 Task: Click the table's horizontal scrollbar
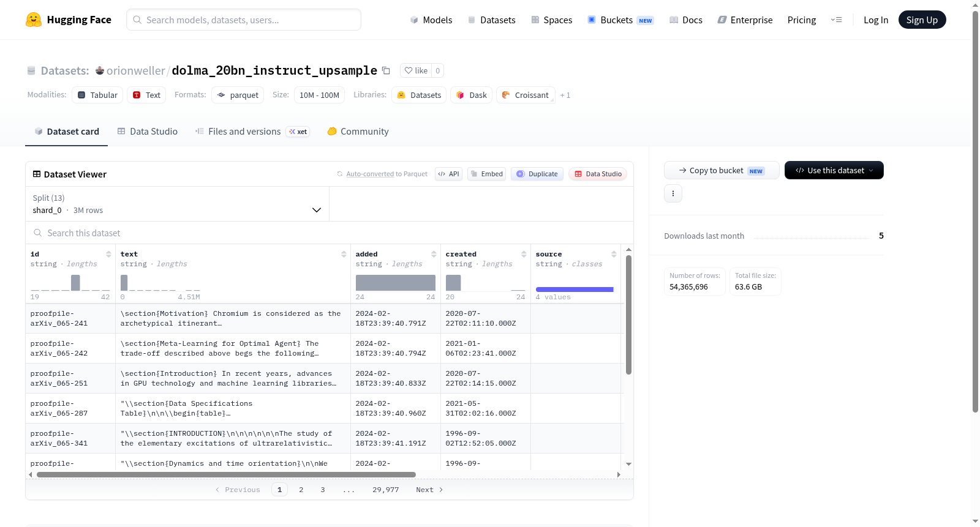point(226,474)
